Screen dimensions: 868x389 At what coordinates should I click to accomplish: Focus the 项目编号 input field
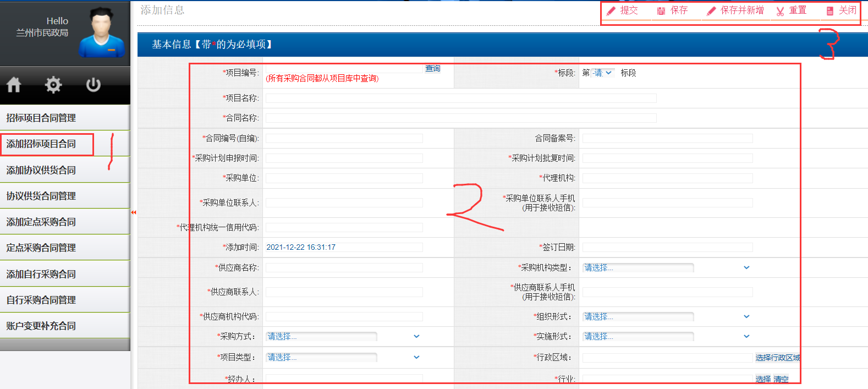pos(344,68)
